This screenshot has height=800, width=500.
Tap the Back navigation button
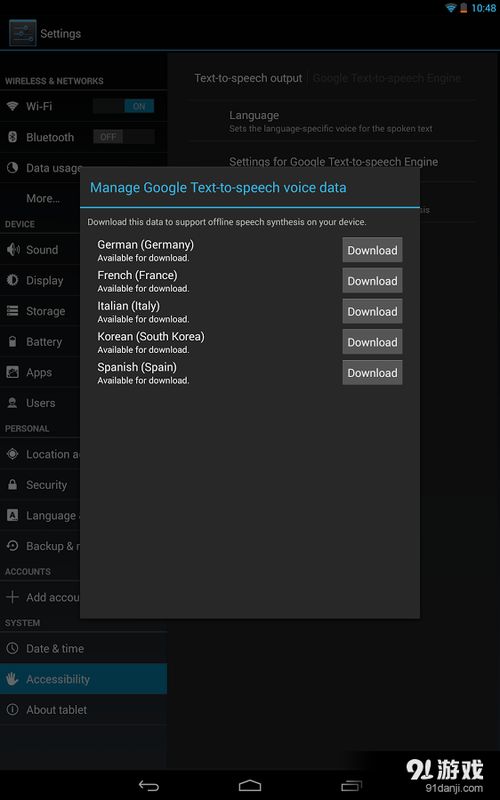click(x=149, y=785)
